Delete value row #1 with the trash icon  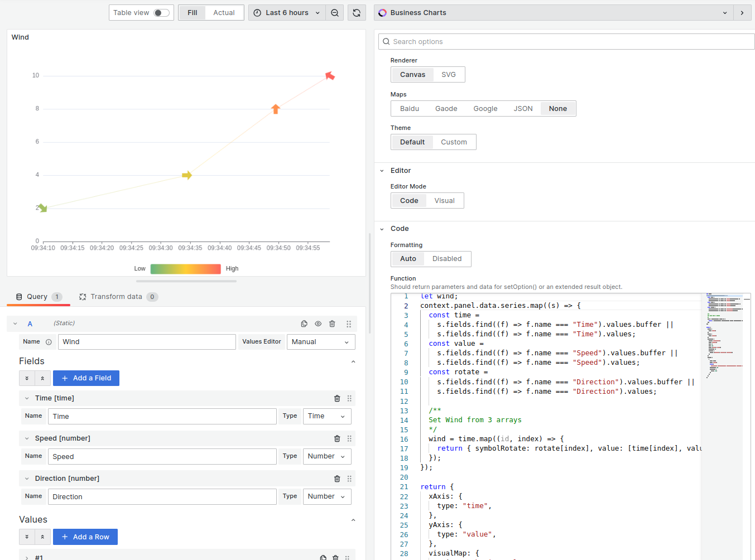pyautogui.click(x=335, y=557)
